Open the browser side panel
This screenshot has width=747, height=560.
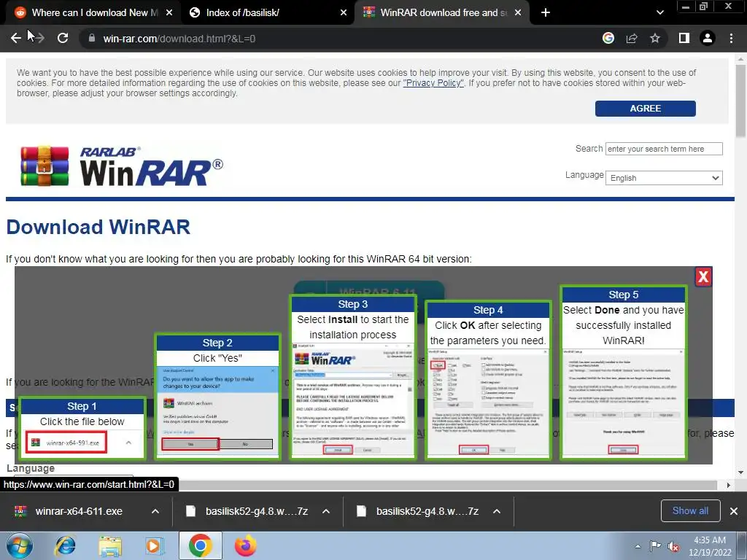684,38
